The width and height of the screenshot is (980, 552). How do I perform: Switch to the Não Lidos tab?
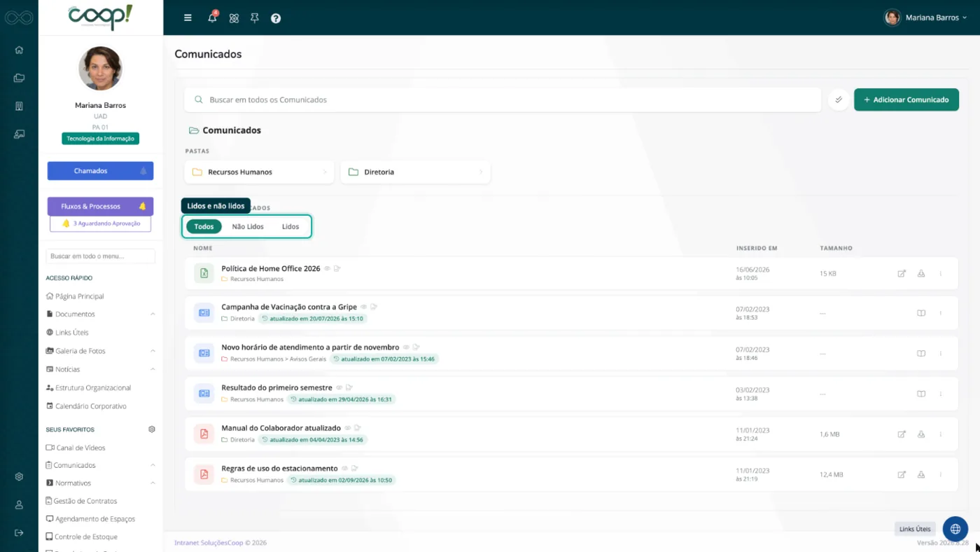pos(248,226)
